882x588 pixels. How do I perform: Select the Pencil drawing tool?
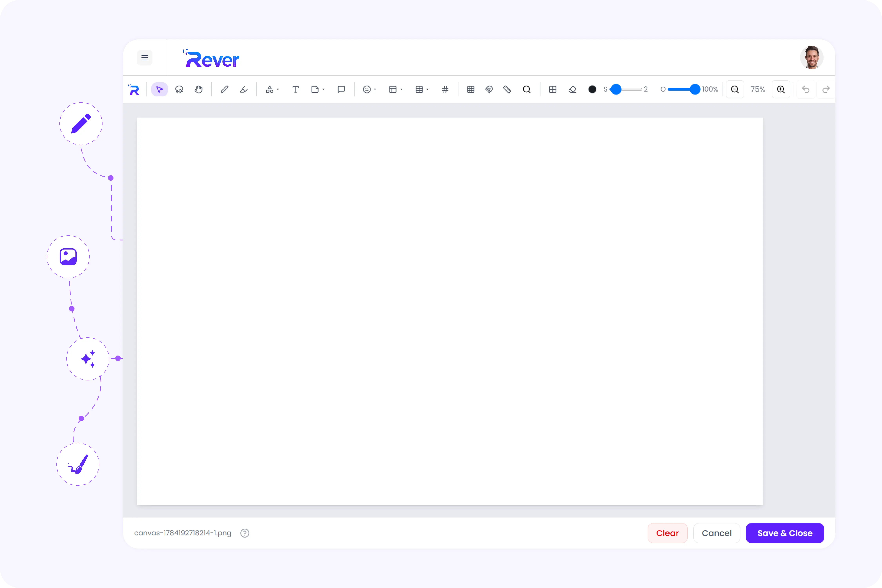point(224,89)
